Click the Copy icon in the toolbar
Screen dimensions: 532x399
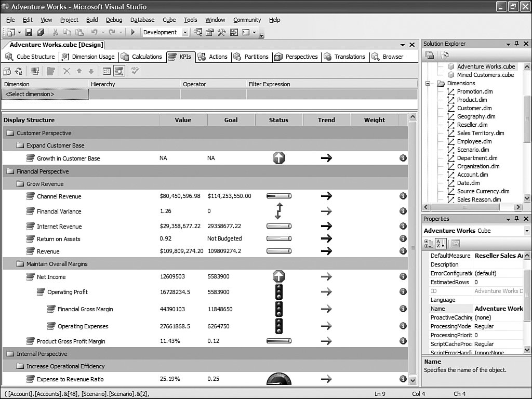[67, 32]
